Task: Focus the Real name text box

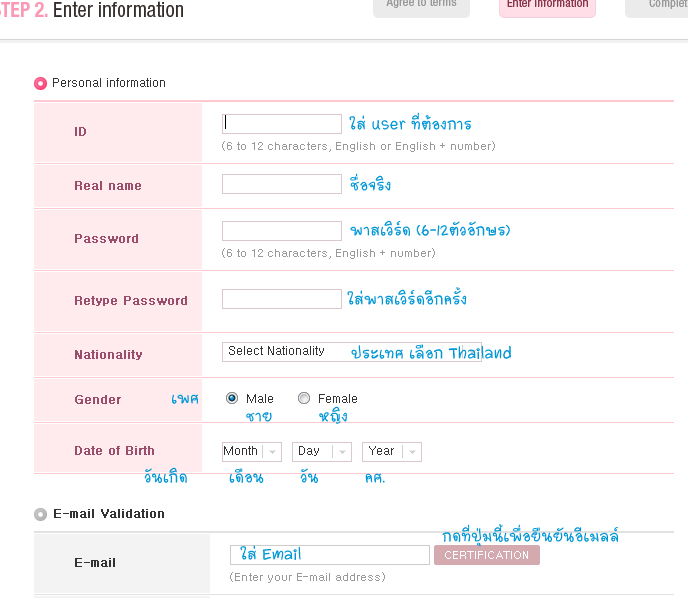Action: click(281, 184)
